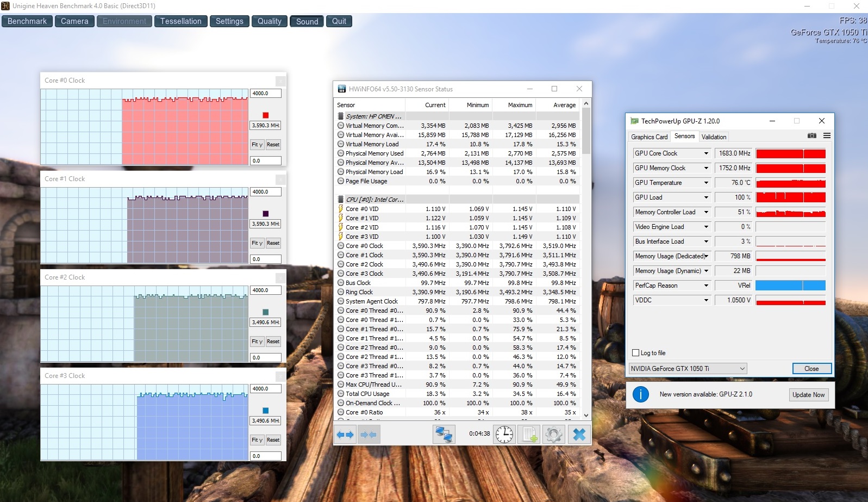Open the Tessellation menu

tap(180, 21)
